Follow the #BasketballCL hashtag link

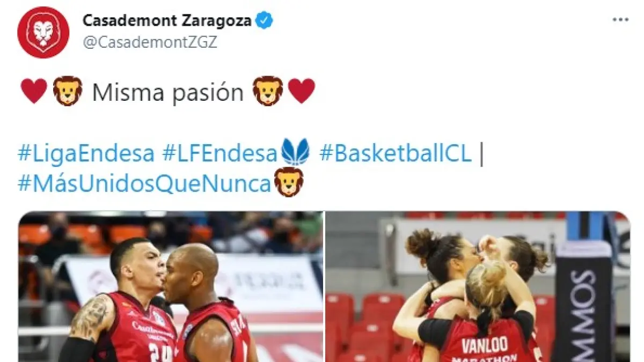pyautogui.click(x=396, y=154)
